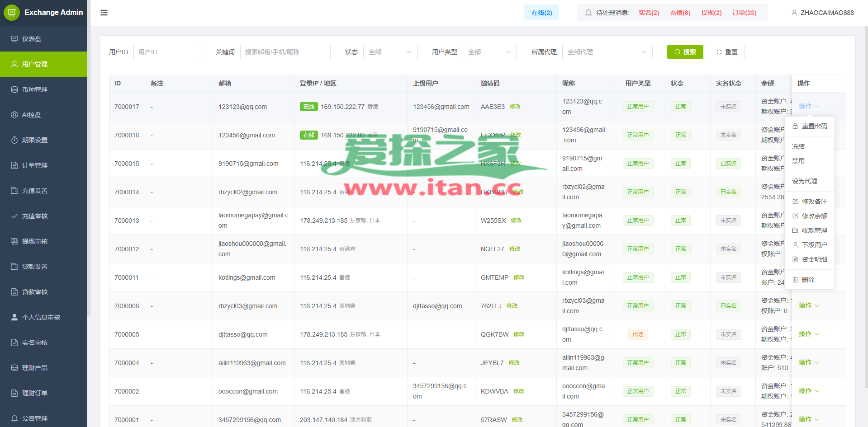Open 仪表盘 dashboard in sidebar
Screen dimensions: 868x427
pos(43,39)
